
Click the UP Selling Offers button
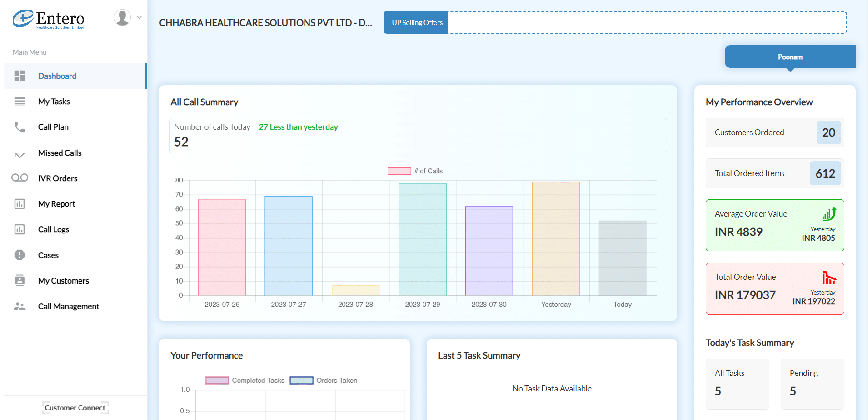coord(416,23)
